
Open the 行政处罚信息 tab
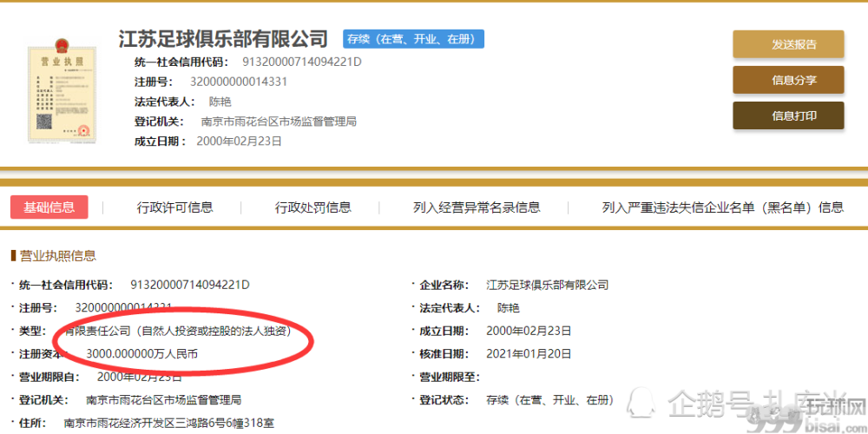pos(313,207)
